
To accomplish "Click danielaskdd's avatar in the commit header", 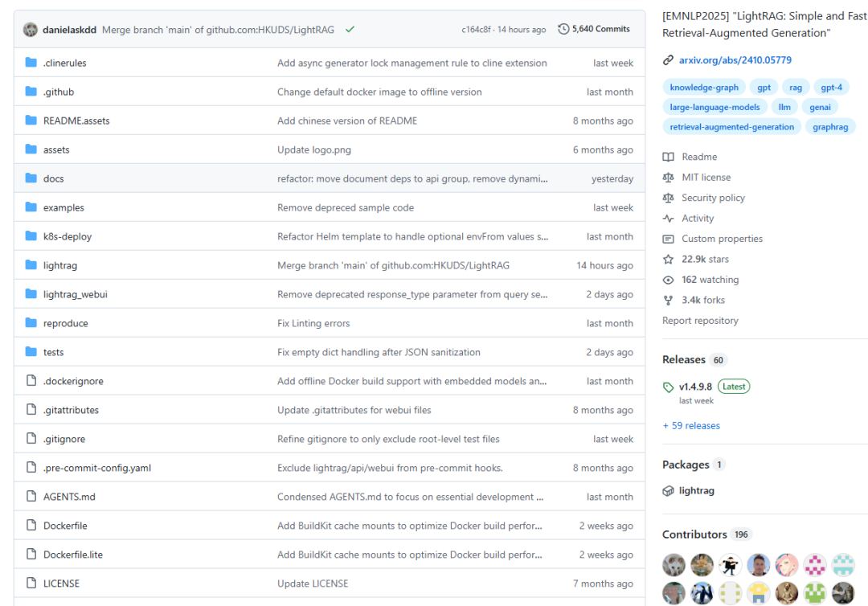I will tap(31, 29).
